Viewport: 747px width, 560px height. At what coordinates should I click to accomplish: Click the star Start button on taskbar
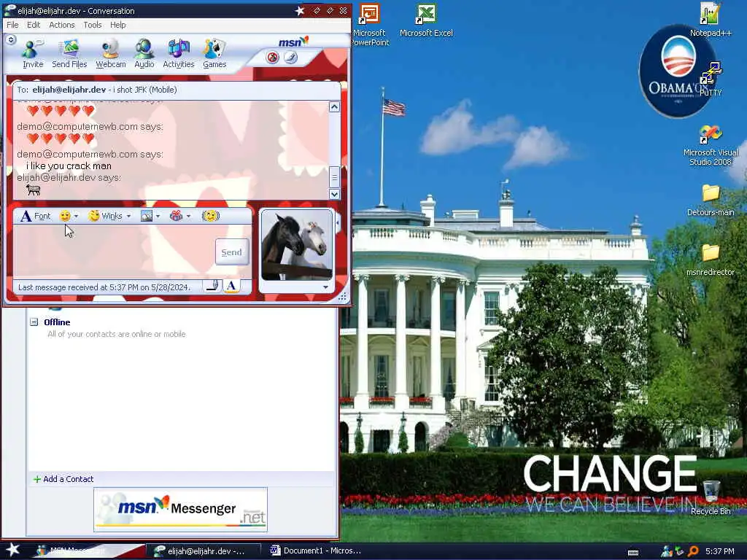[13, 550]
